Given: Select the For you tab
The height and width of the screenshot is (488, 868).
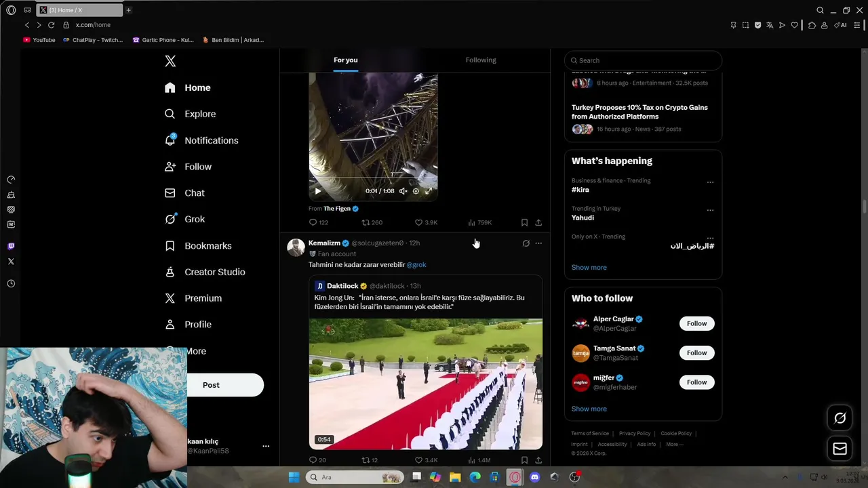Looking at the screenshot, I should (x=345, y=60).
